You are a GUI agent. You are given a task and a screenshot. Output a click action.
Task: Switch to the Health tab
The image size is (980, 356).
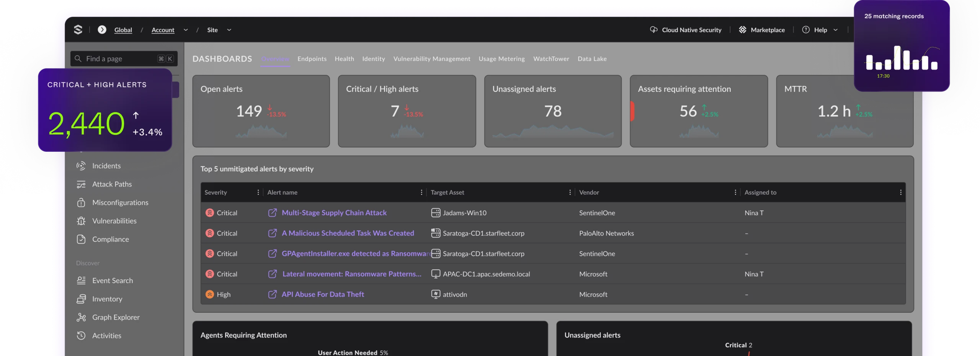344,59
